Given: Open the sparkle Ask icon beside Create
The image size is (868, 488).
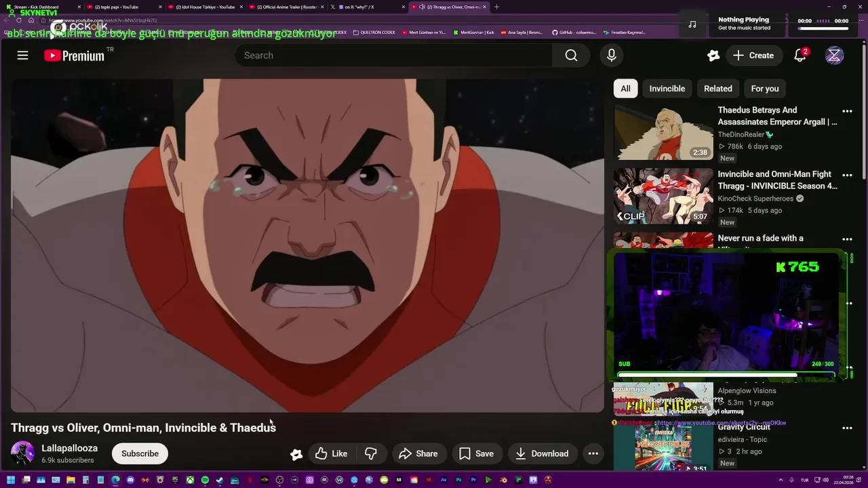Looking at the screenshot, I should coord(713,56).
